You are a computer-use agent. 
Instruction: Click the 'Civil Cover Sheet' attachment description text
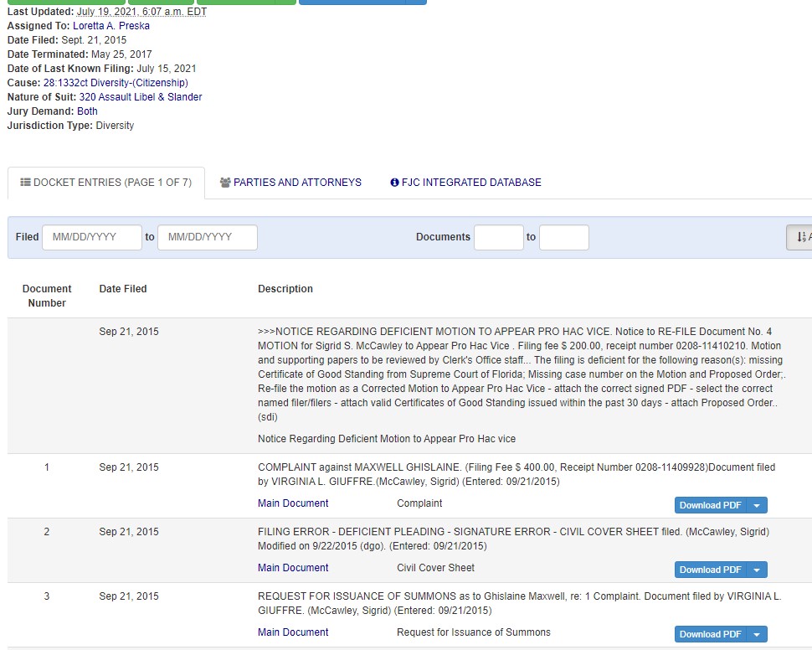tap(435, 568)
